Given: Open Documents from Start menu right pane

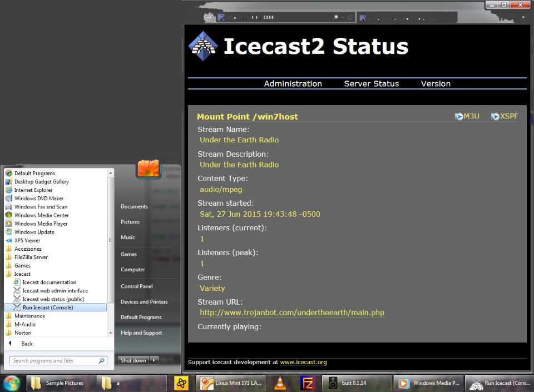Looking at the screenshot, I should (x=134, y=206).
